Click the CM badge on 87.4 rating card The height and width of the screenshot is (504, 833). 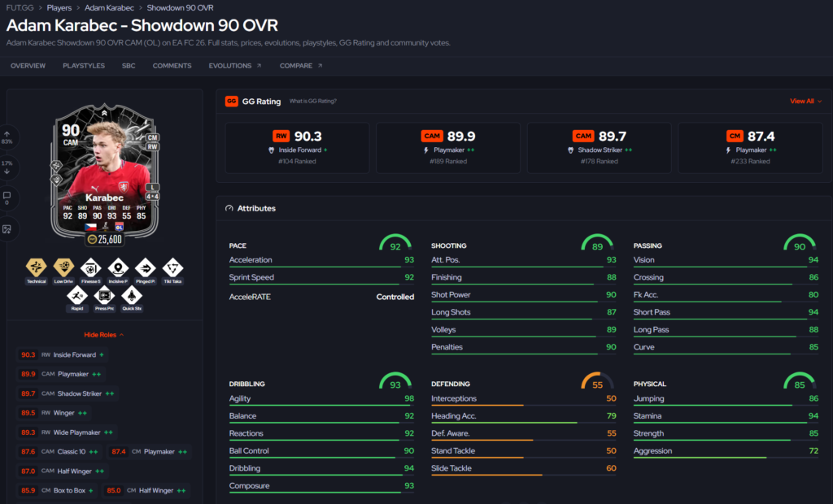(735, 136)
